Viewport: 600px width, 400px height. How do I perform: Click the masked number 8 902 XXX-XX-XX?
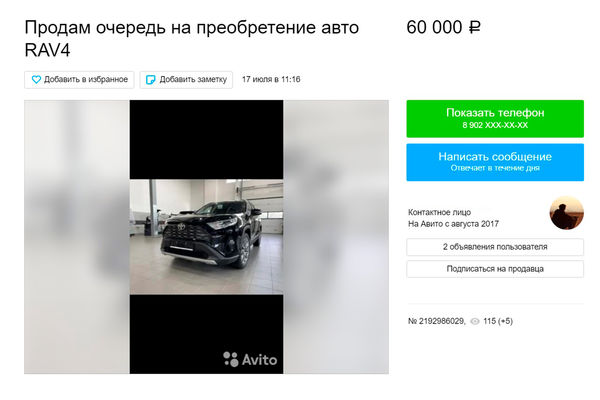pyautogui.click(x=495, y=125)
